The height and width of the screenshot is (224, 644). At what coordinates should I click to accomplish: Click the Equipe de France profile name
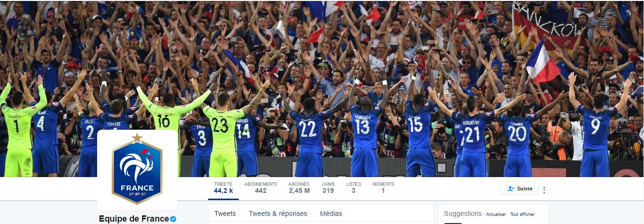[133, 219]
